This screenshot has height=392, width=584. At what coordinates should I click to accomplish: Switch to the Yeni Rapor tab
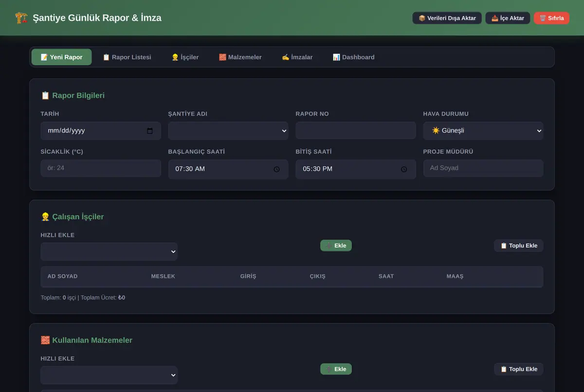[x=61, y=57]
